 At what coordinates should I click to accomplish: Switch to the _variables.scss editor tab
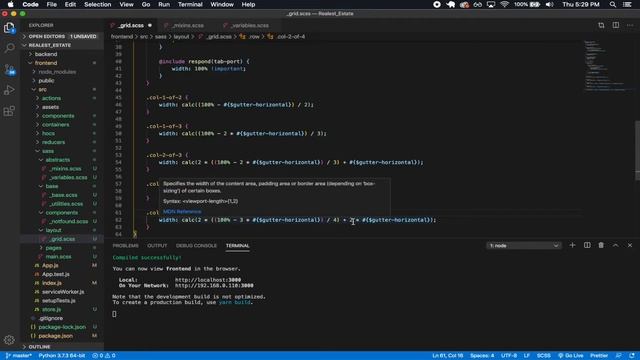[250, 25]
